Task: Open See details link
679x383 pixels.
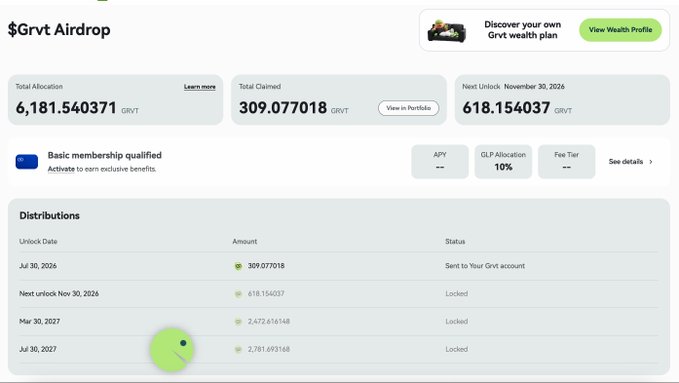Action: click(x=626, y=162)
